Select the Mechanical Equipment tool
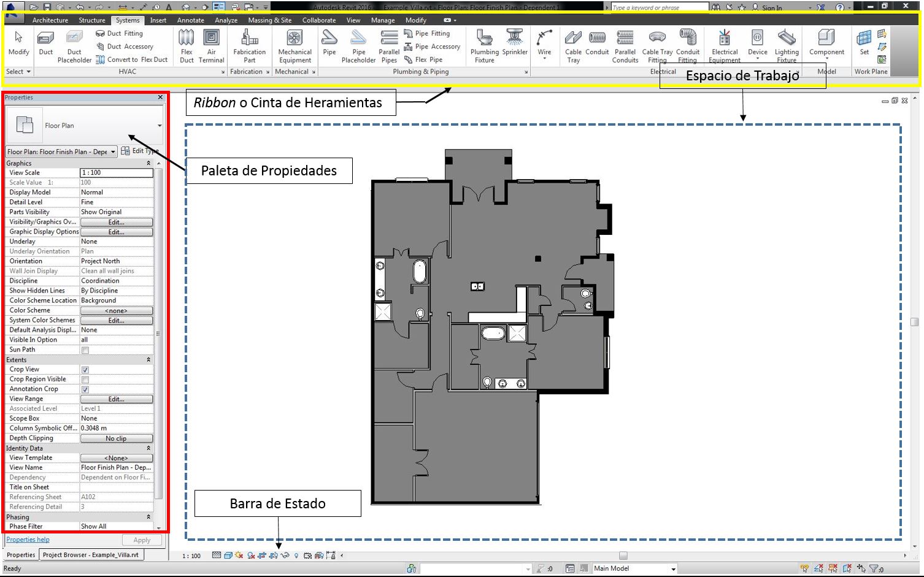Screen dimensions: 924x577 tap(295, 43)
